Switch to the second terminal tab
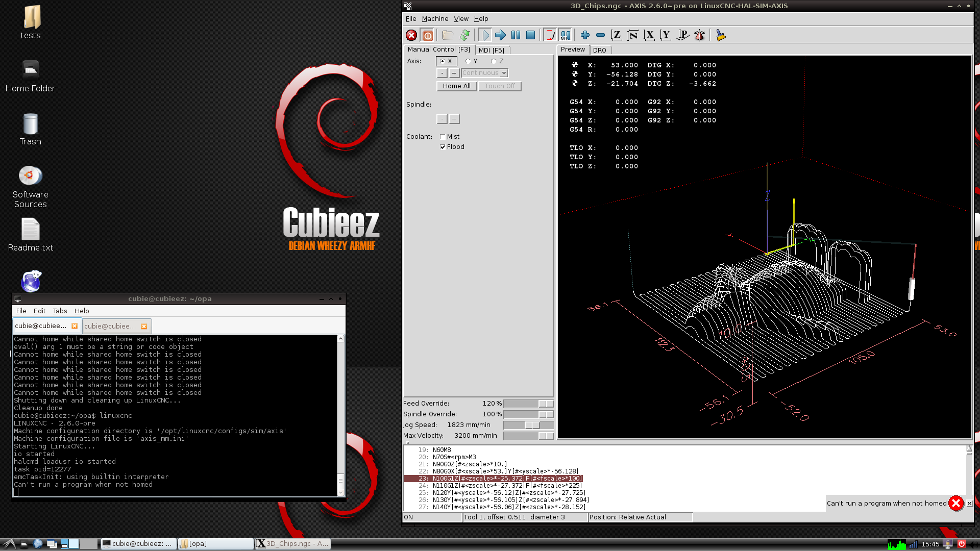This screenshot has width=980, height=551. (110, 327)
